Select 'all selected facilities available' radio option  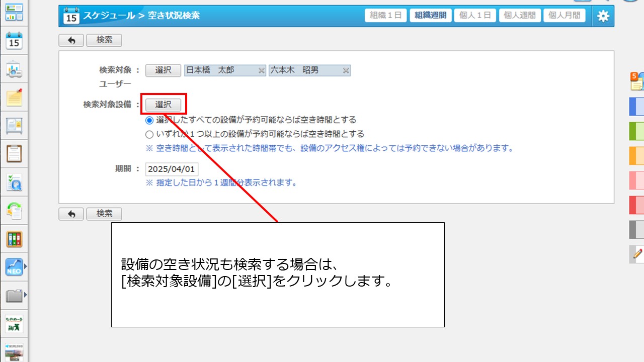tap(149, 120)
